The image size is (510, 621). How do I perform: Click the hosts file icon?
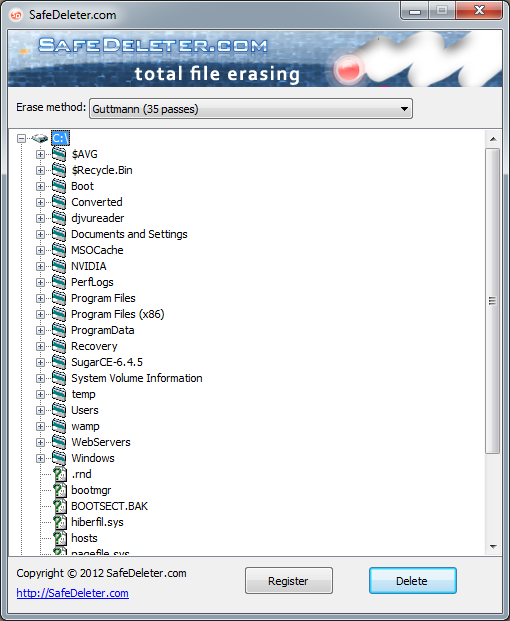60,538
